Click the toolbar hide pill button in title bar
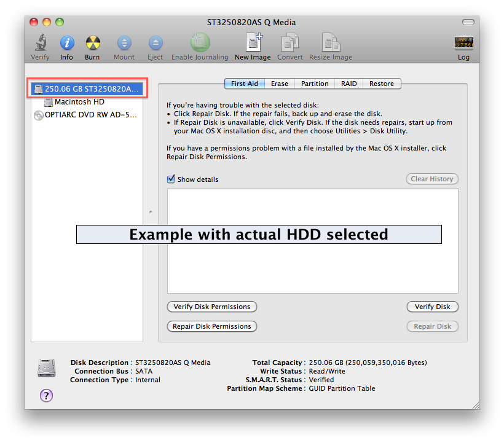The image size is (504, 443). [x=468, y=22]
